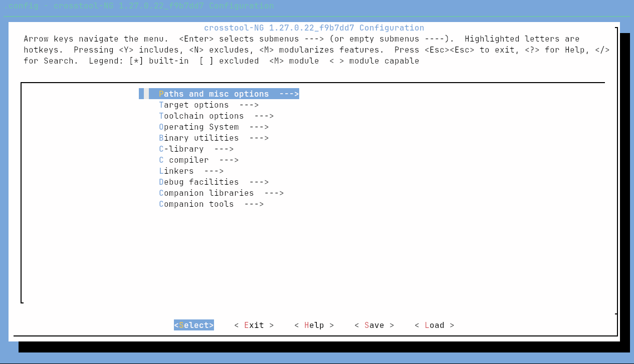Open C compiler submenu
The image size is (634, 364).
198,160
